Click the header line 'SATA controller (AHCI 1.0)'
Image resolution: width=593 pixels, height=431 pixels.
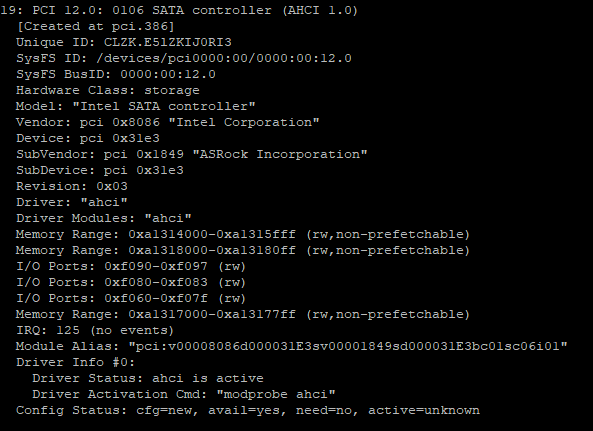pos(255,10)
